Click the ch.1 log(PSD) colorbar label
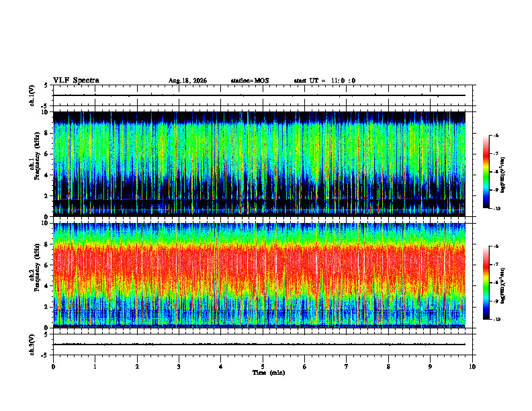The image size is (532, 411). click(503, 175)
